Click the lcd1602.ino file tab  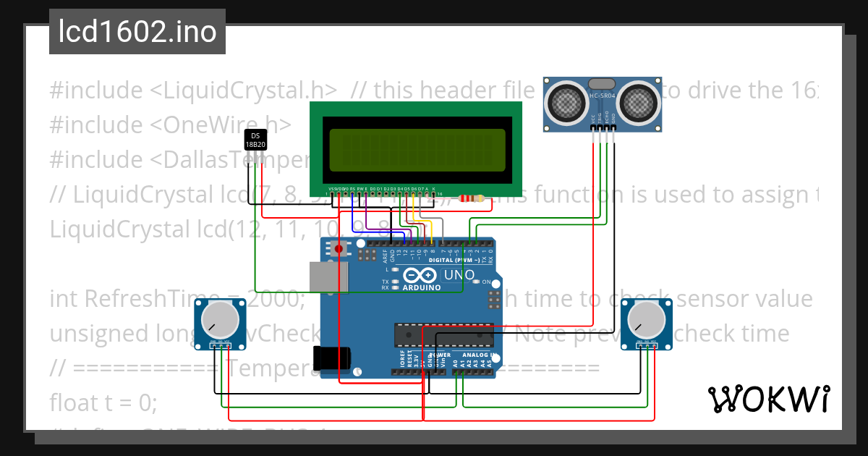pos(136,31)
